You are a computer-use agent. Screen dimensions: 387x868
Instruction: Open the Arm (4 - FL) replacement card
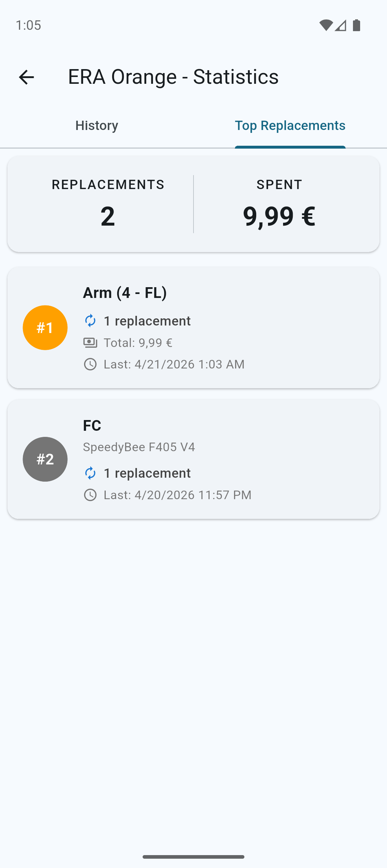click(193, 327)
